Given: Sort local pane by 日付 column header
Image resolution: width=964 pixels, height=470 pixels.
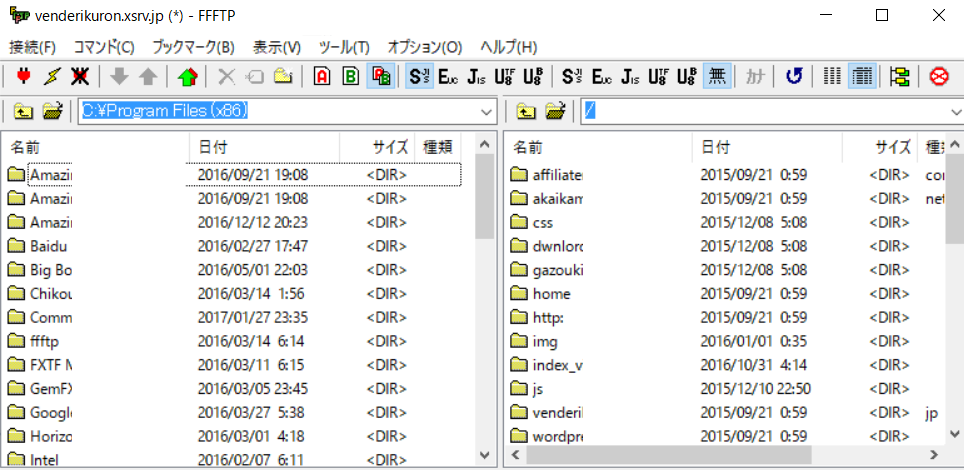Looking at the screenshot, I should coord(264,146).
